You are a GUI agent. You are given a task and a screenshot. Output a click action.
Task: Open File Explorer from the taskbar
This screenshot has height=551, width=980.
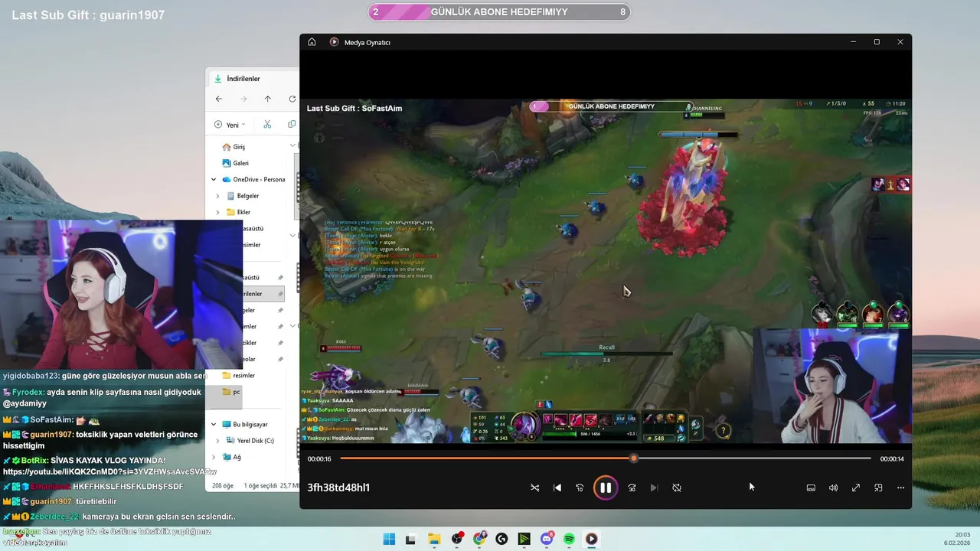[x=433, y=539]
